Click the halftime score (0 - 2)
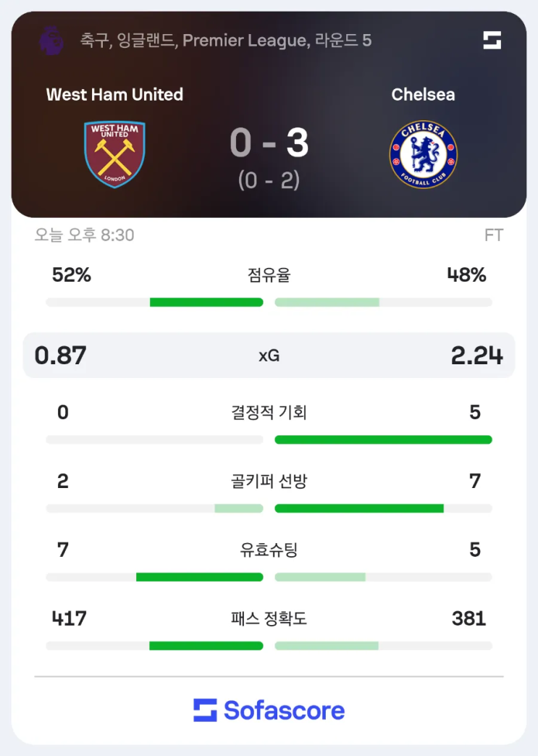 coord(269,180)
